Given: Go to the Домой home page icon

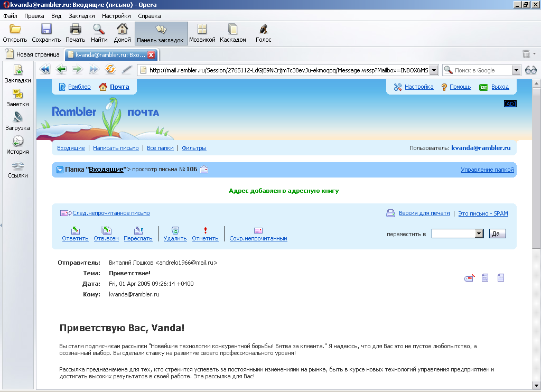Looking at the screenshot, I should (122, 30).
